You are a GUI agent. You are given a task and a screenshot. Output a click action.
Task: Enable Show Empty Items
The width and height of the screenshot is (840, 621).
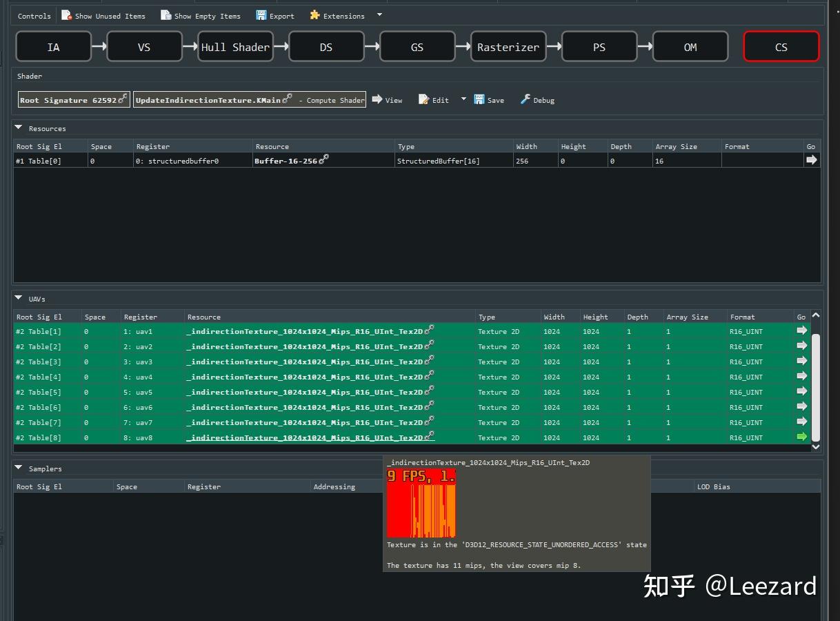point(200,15)
